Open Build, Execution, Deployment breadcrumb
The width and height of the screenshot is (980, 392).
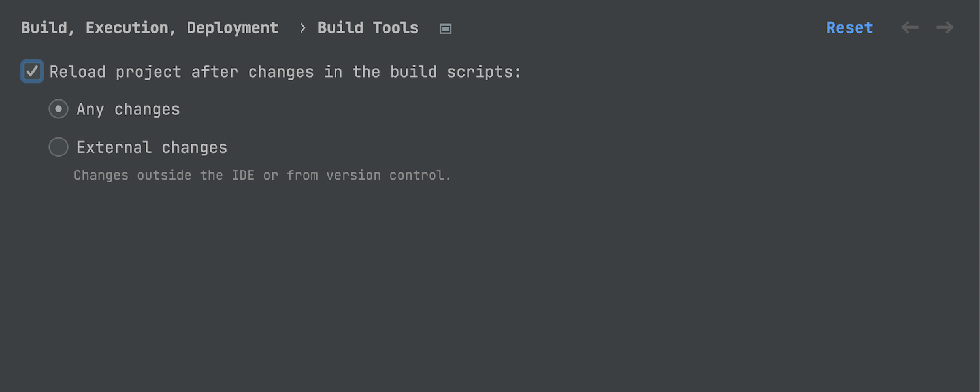[150, 28]
